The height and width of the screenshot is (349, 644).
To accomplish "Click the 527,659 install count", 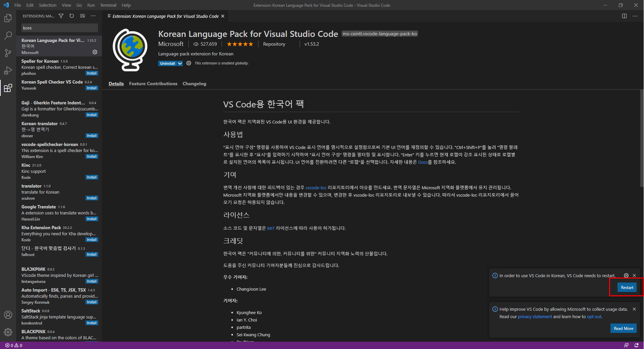I will coord(205,44).
